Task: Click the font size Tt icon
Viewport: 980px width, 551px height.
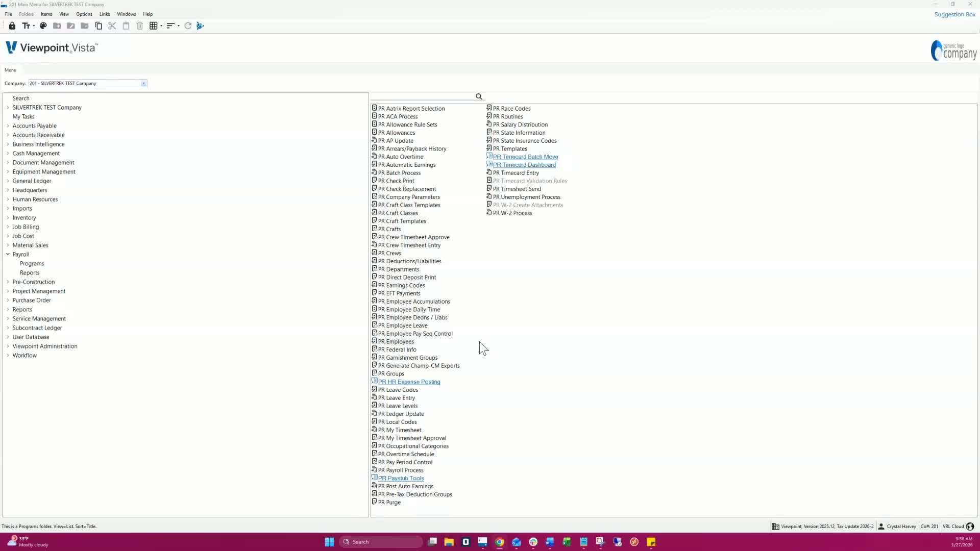Action: coord(26,26)
